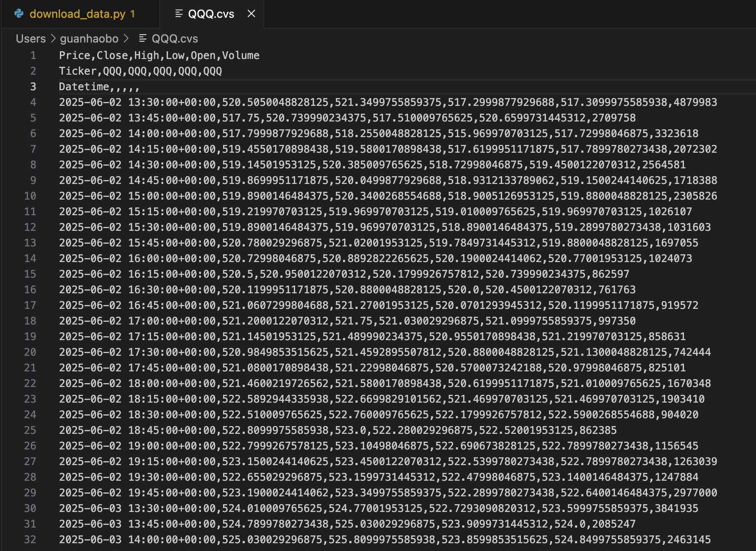This screenshot has width=756, height=551.
Task: Click the chevron after Users in breadcrumb
Action: click(x=53, y=39)
